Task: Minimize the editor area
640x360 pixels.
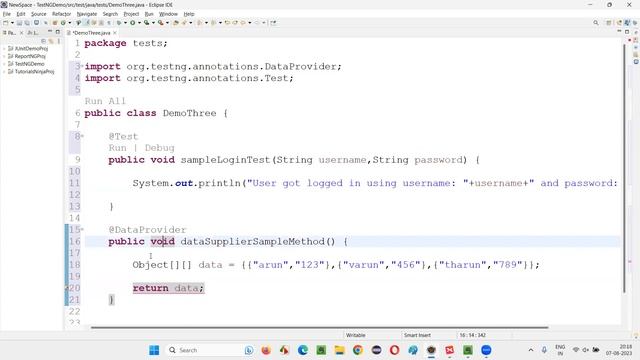Action: [x=619, y=31]
